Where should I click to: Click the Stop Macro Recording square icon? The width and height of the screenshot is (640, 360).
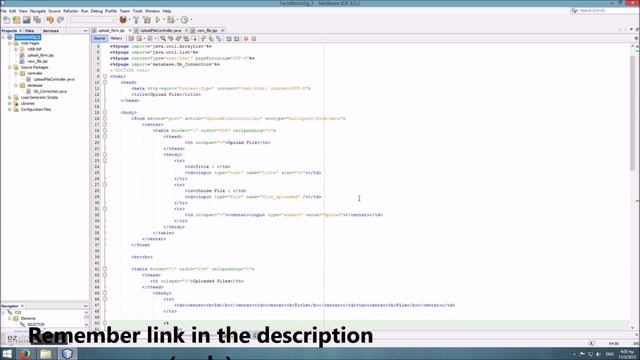[253, 38]
